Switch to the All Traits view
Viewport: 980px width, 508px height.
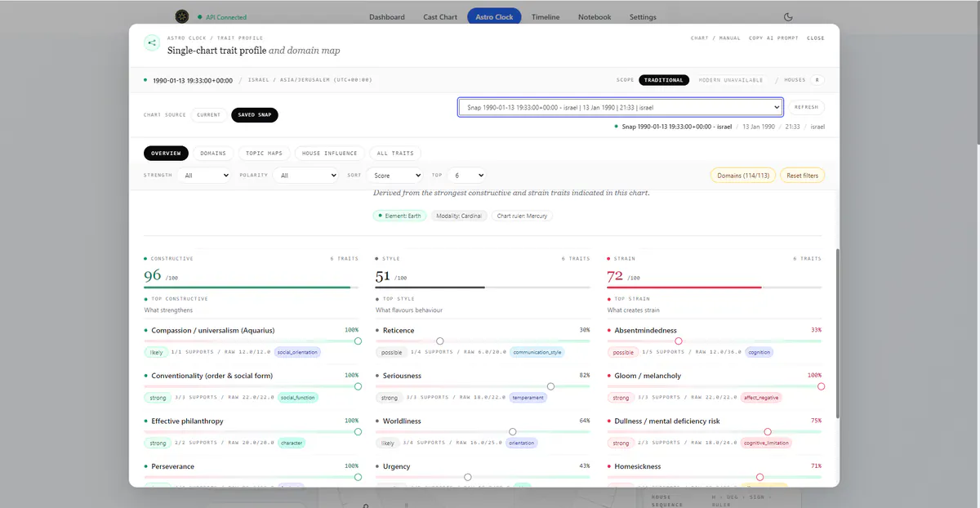pyautogui.click(x=395, y=153)
